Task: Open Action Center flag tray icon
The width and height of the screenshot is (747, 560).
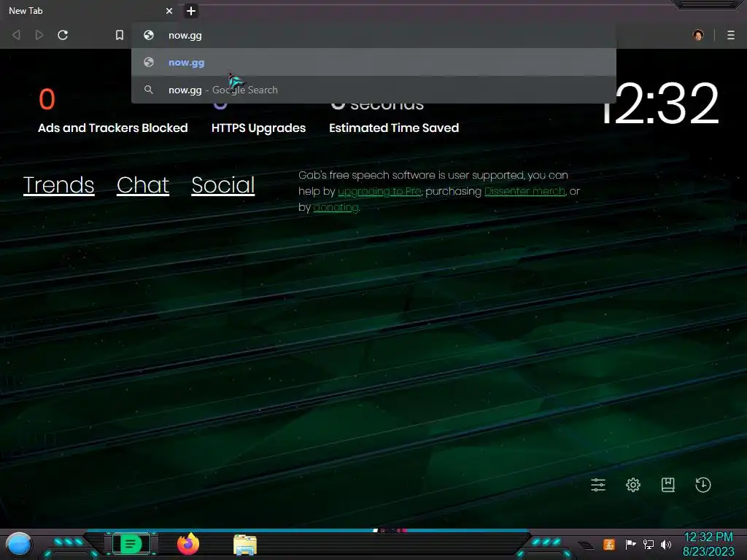Action: [630, 544]
